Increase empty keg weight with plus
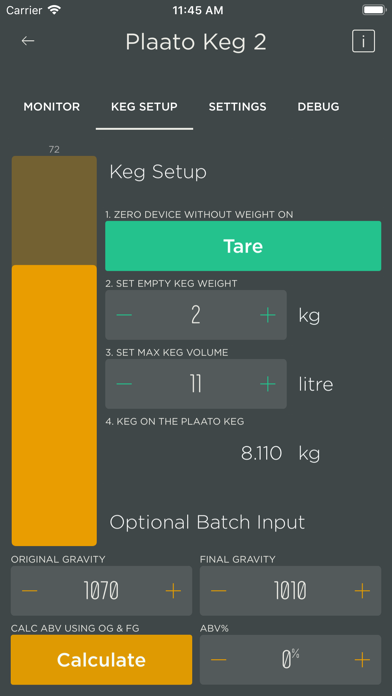392x696 pixels. (x=268, y=315)
